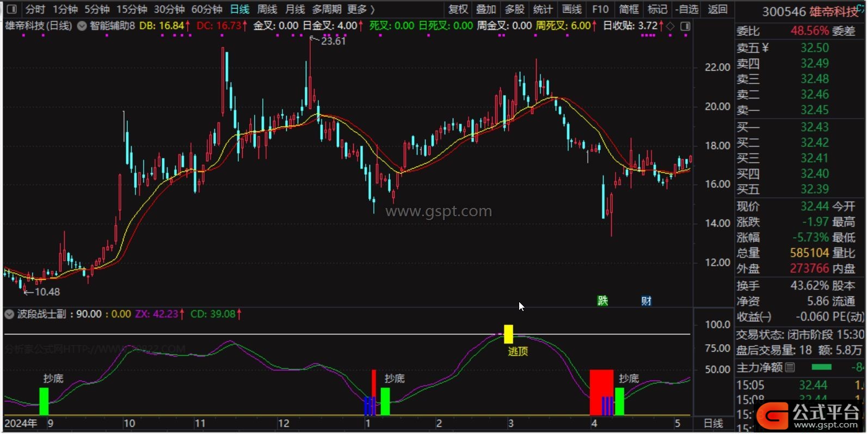Click the 10.48 low price label

click(x=47, y=292)
